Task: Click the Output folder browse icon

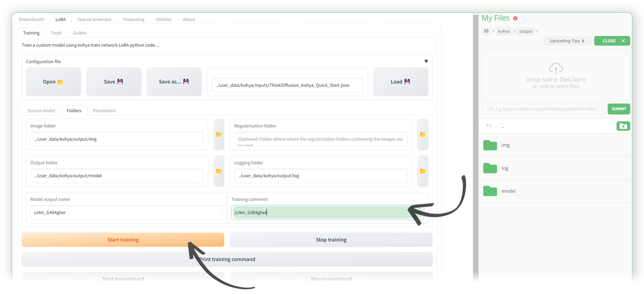Action: click(219, 171)
